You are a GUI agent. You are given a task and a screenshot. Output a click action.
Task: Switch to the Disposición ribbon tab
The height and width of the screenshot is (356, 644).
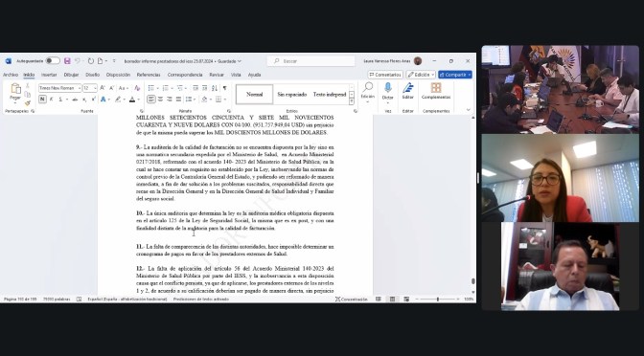coord(118,75)
